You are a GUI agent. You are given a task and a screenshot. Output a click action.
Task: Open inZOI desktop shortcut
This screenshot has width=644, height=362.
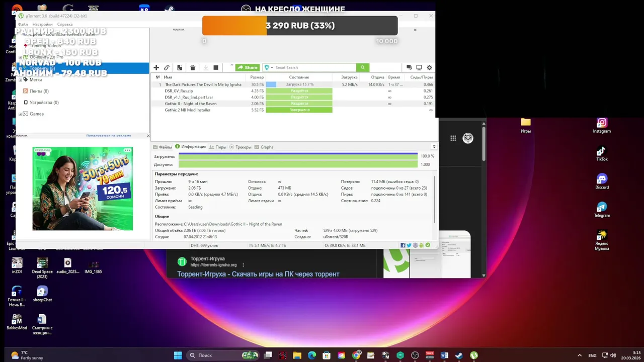click(x=17, y=265)
